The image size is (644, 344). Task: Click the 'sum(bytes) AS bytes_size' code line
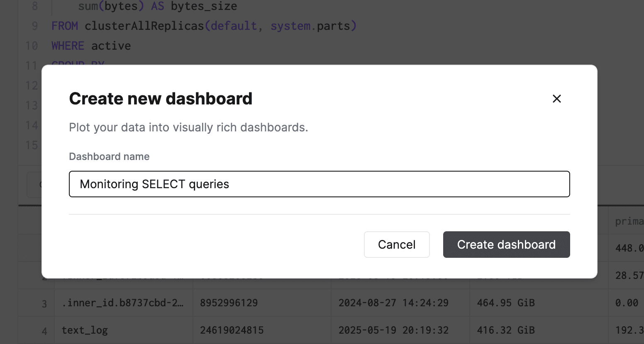click(158, 7)
